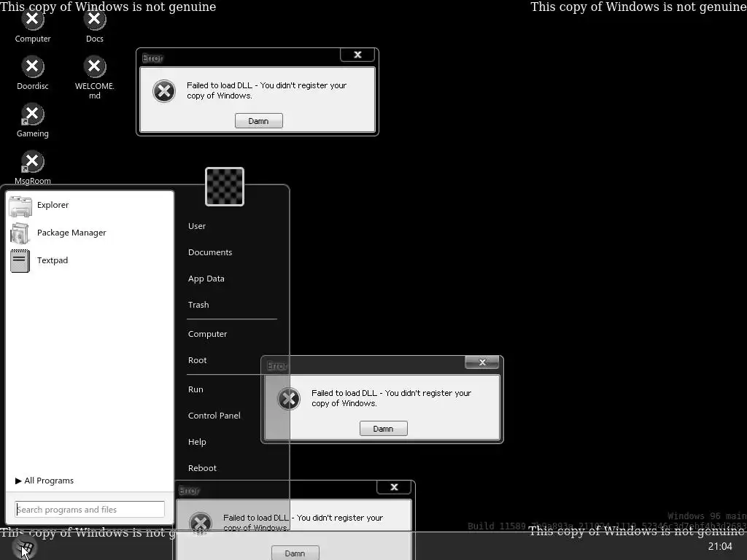Click Damn in the bottom Error dialog
Viewport: 747px width, 560px height.
(x=295, y=553)
